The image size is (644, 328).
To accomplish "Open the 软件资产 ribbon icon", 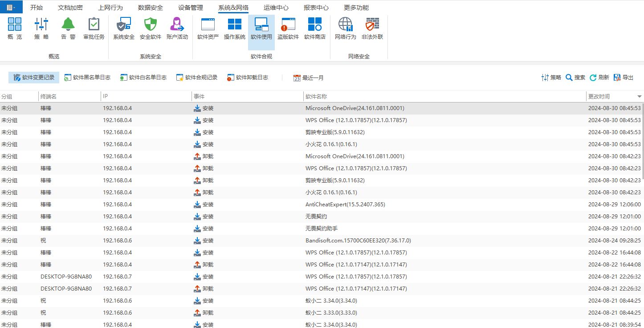I will (x=208, y=29).
